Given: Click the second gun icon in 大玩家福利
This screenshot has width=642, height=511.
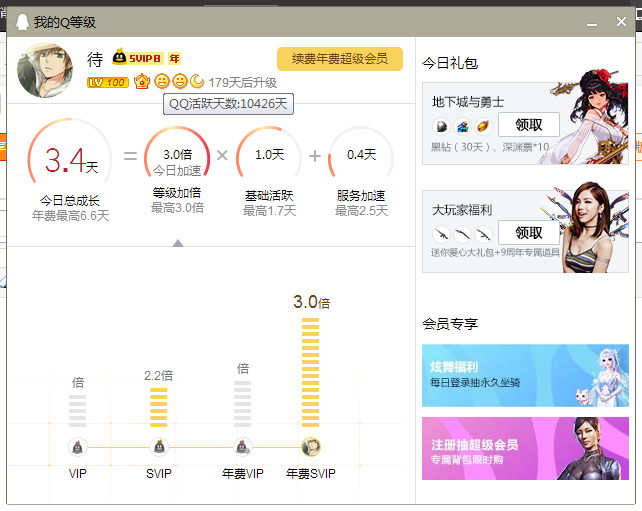Looking at the screenshot, I should pos(462,235).
